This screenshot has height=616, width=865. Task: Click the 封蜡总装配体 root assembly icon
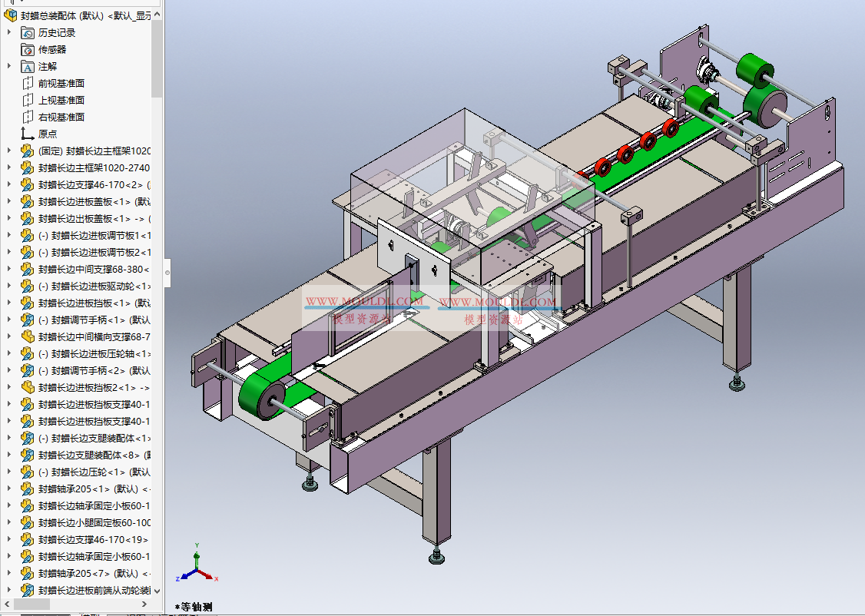pyautogui.click(x=11, y=15)
